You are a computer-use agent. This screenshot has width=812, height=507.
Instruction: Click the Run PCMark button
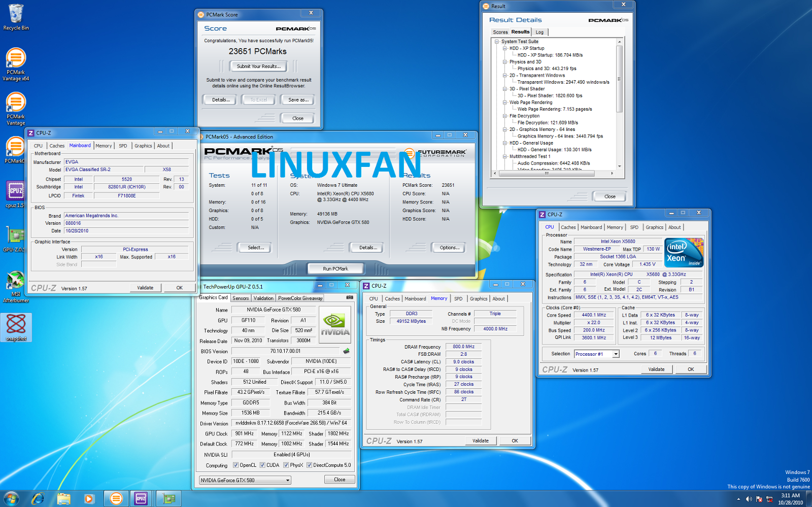coord(335,268)
